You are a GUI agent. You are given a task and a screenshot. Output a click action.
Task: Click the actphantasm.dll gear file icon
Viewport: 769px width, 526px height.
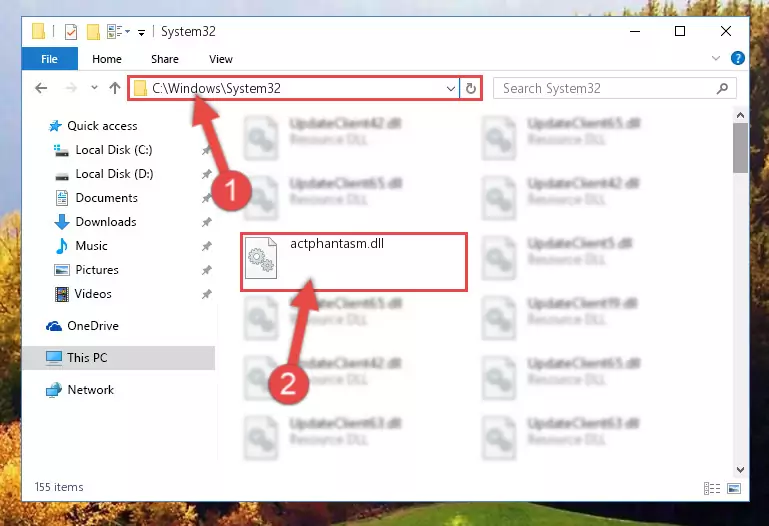260,258
